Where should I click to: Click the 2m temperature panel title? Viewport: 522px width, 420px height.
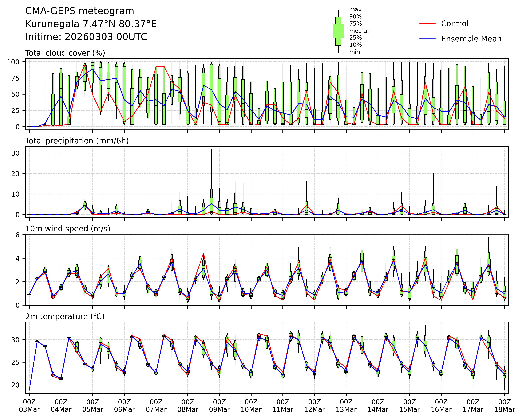pos(65,317)
